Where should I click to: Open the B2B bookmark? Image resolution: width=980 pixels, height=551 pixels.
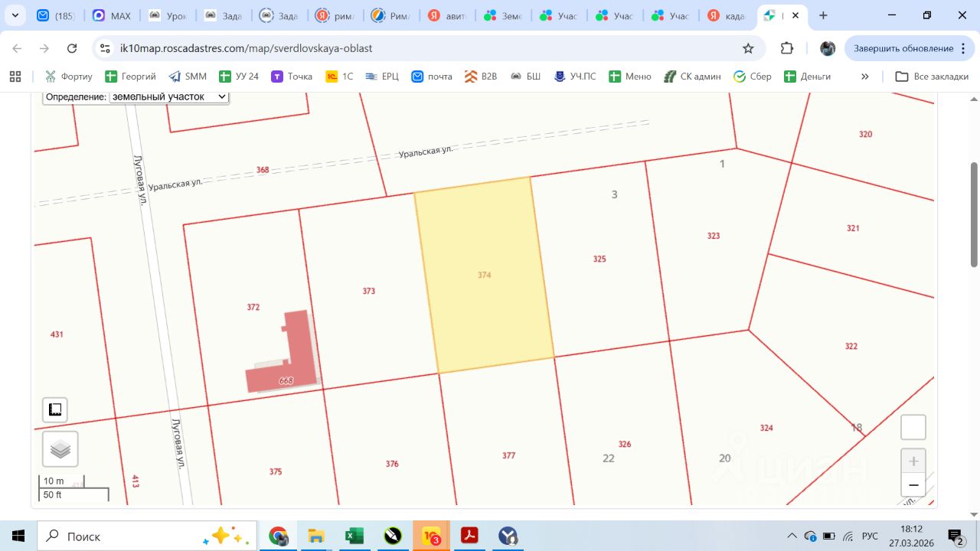480,77
